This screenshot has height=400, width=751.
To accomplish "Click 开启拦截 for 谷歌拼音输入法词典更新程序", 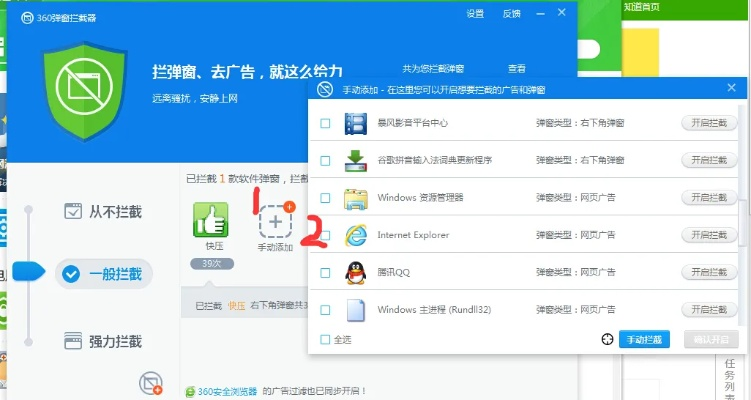I will [x=709, y=160].
